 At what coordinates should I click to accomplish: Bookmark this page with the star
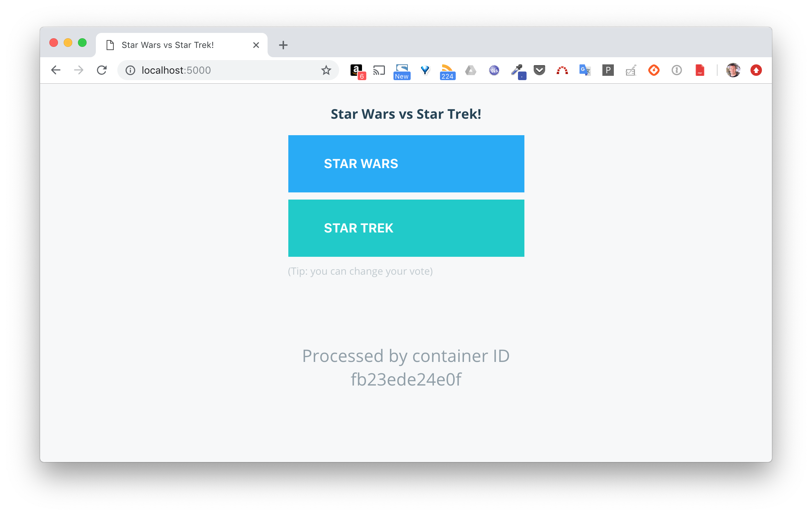pos(326,70)
